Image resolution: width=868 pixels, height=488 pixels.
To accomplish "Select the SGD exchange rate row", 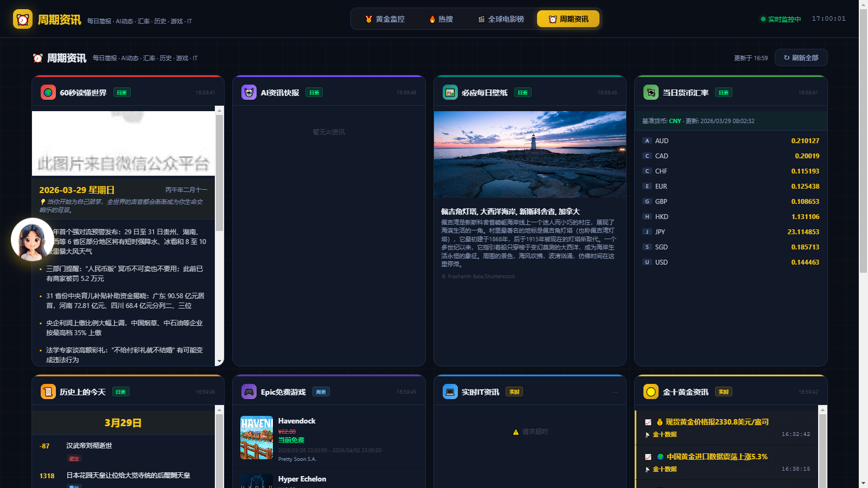I will click(731, 247).
